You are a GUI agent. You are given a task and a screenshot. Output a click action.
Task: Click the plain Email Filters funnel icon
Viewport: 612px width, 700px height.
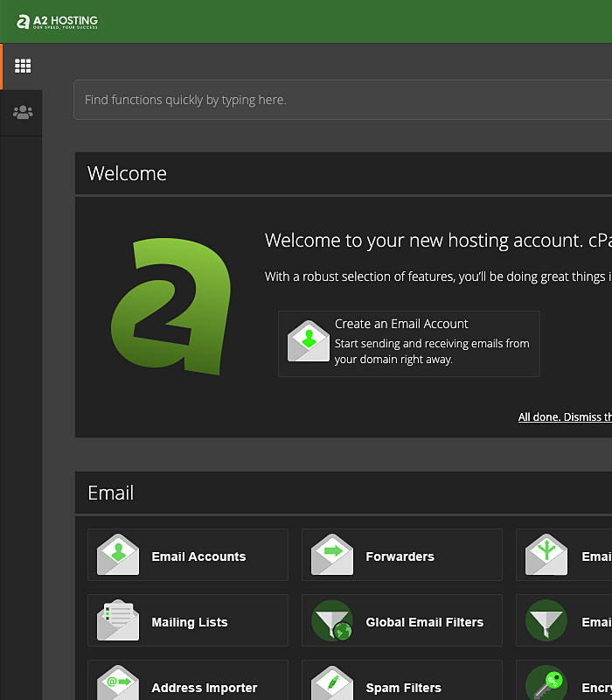coord(546,620)
